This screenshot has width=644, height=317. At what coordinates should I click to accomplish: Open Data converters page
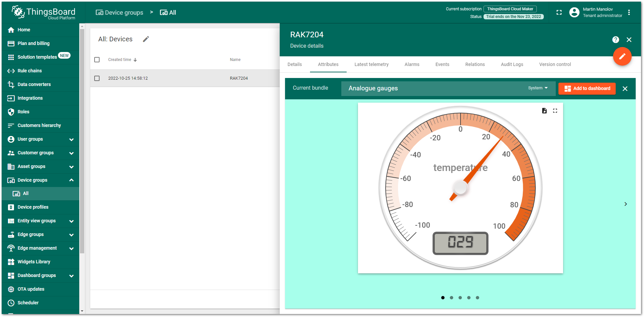point(40,84)
